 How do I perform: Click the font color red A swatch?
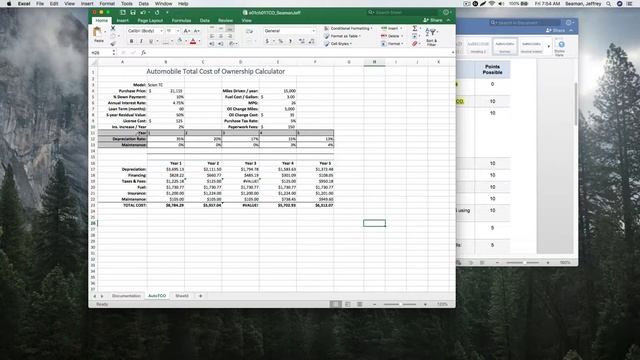tap(193, 41)
